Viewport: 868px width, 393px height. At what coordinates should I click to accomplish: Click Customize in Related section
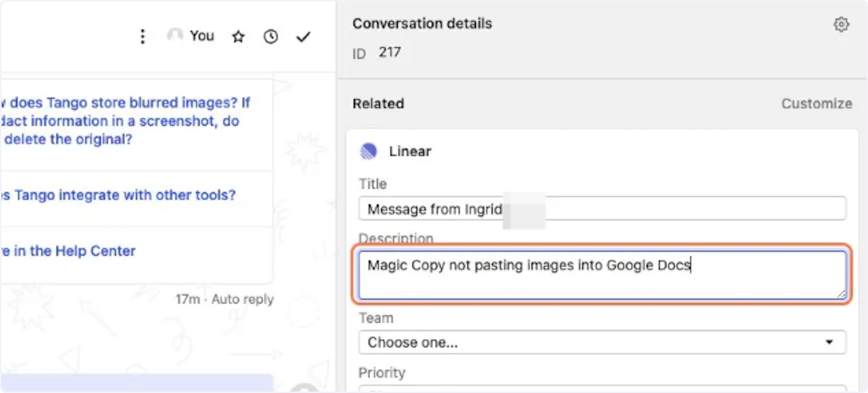click(817, 103)
